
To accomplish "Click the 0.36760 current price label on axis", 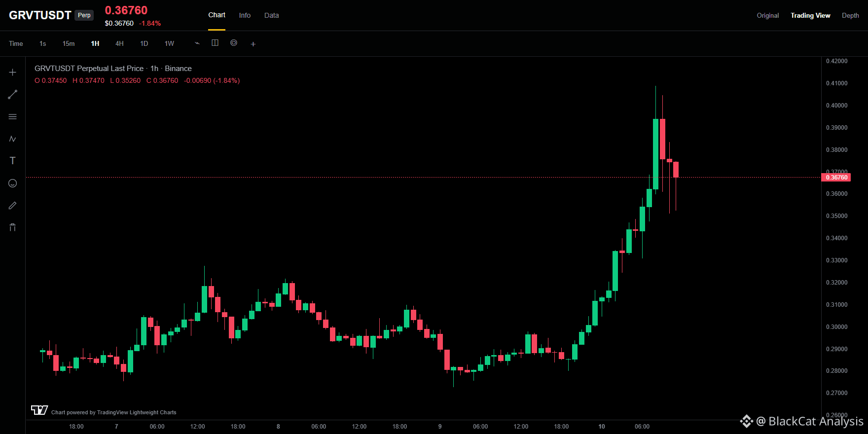I will click(836, 178).
